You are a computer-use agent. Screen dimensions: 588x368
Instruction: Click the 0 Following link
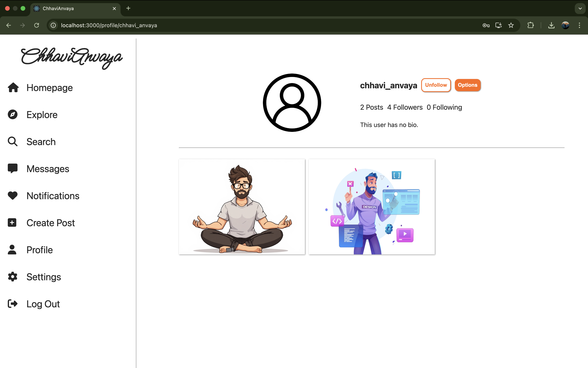(x=444, y=107)
